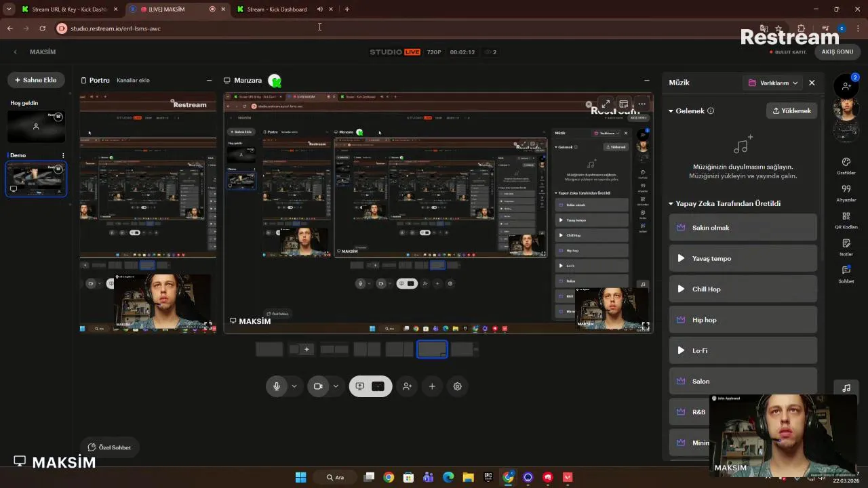Click the black screen-preview button beside share
868x488 pixels.
click(x=378, y=386)
